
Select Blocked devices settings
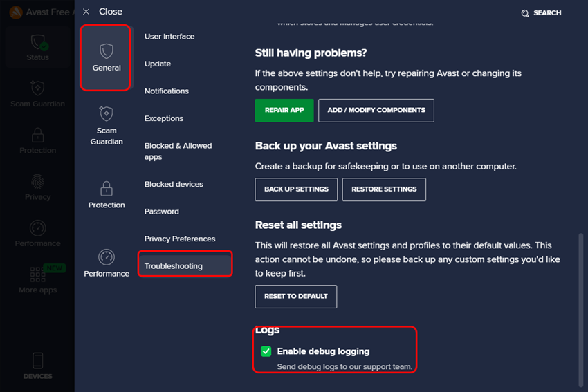(x=174, y=184)
